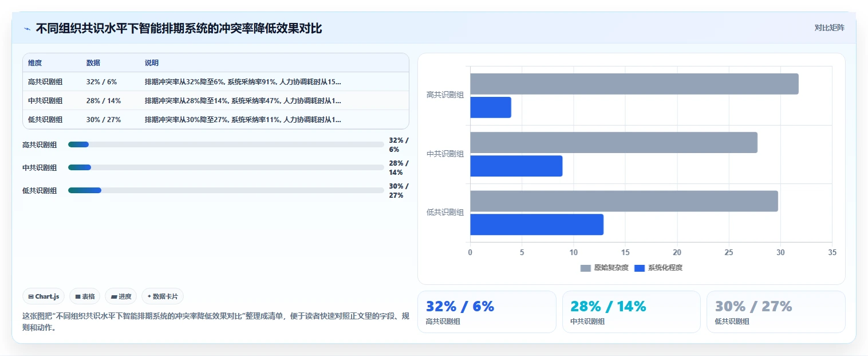Select 中共识剧组 cell in the table
The image size is (868, 356).
click(x=45, y=100)
